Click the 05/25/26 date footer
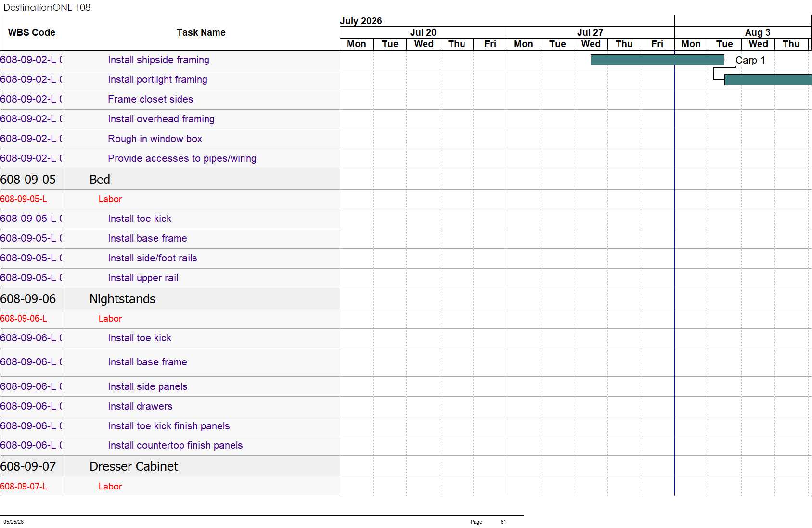The width and height of the screenshot is (812, 528). coord(13,522)
